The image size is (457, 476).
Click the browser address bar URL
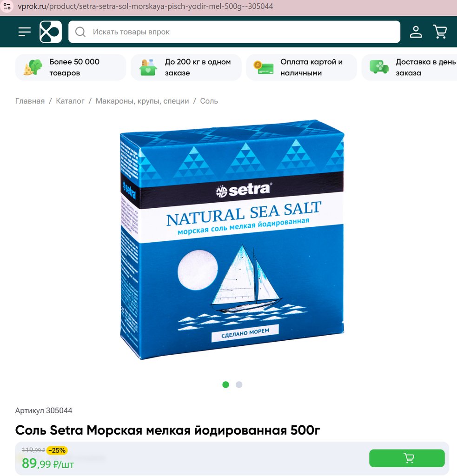tap(145, 6)
